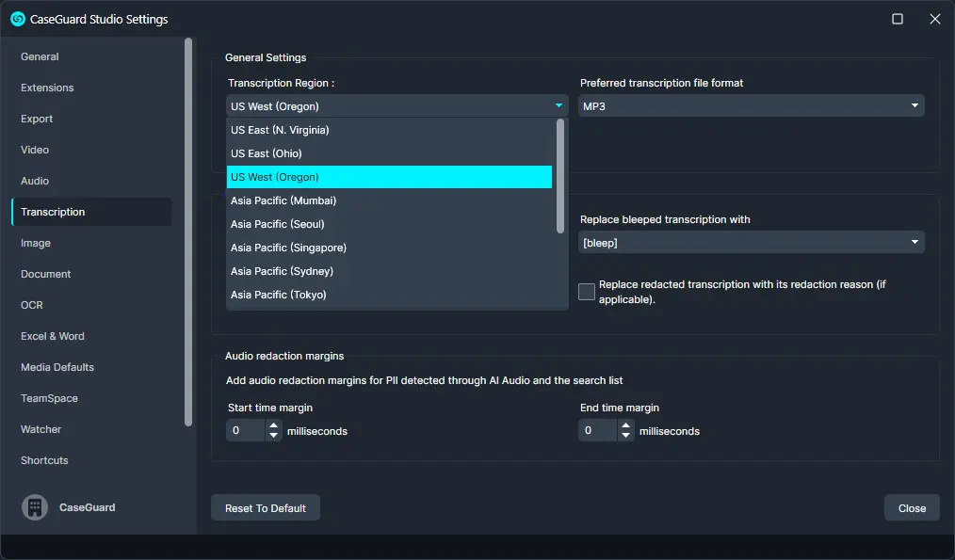Choose Asia Pacific (Seoul) region

pyautogui.click(x=389, y=224)
